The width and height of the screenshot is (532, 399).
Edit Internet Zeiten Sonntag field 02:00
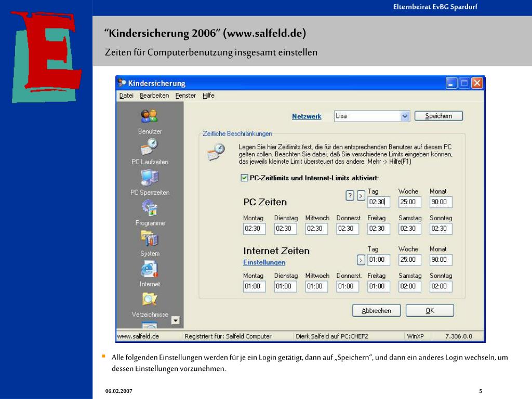point(441,286)
